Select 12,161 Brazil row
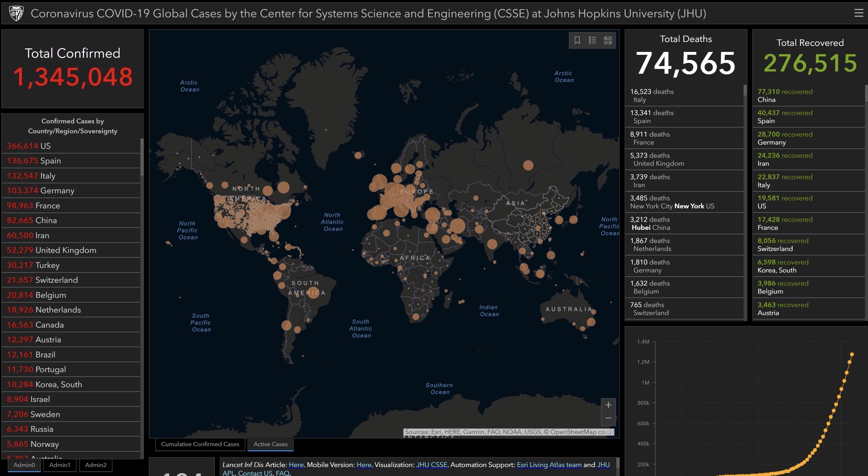This screenshot has height=476, width=868. click(71, 355)
